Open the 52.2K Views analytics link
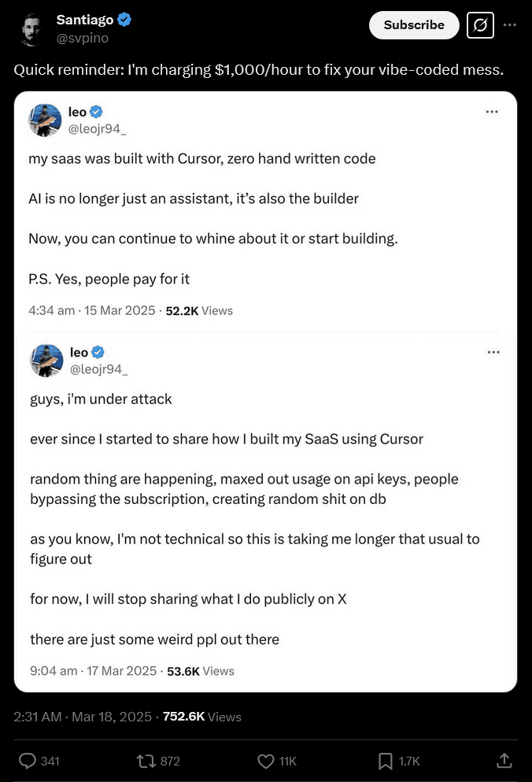Viewport: 532px width, 782px height. [x=201, y=310]
